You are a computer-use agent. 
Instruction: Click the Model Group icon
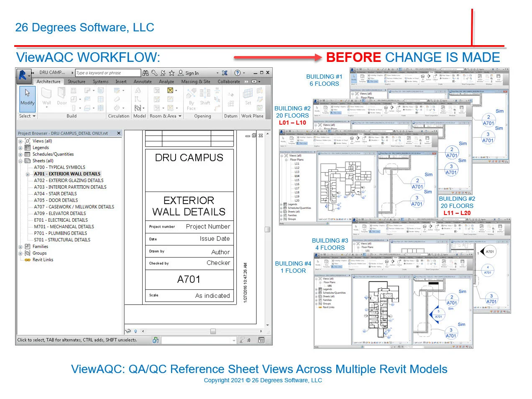138,108
